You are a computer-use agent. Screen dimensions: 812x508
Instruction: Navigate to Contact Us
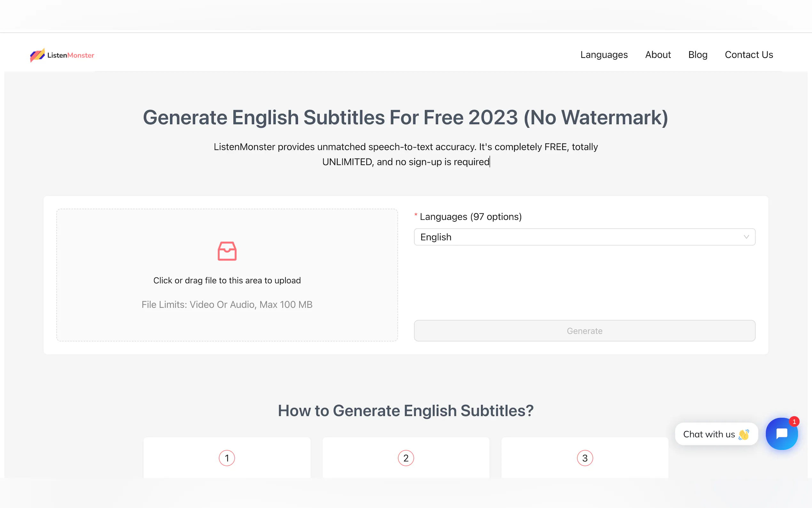click(x=749, y=55)
